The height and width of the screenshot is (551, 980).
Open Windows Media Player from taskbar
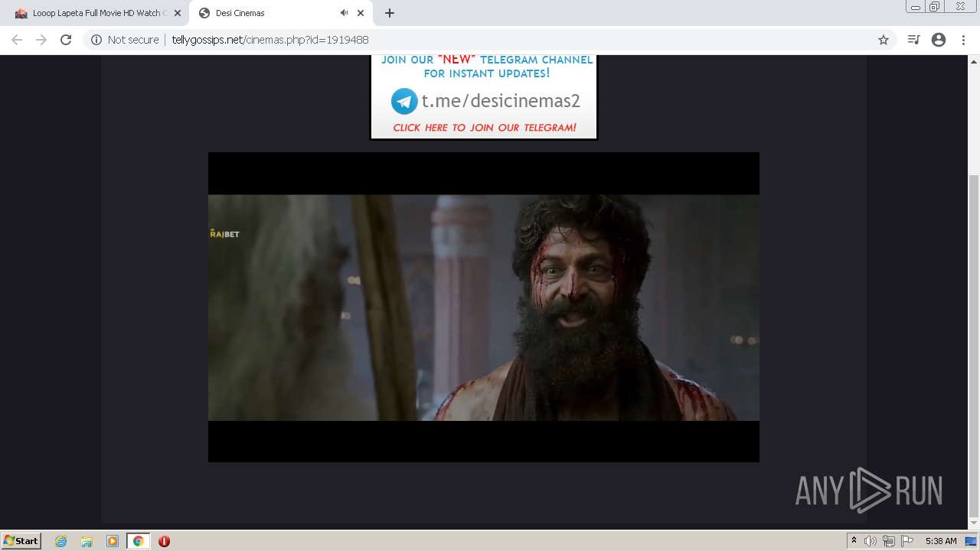[x=113, y=541]
